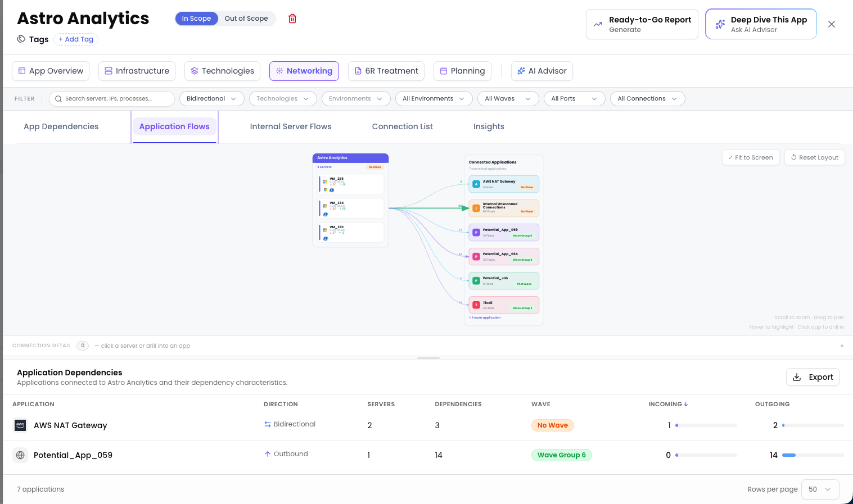853x504 pixels.
Task: Click the magnifier icon in search box
Action: click(x=58, y=99)
